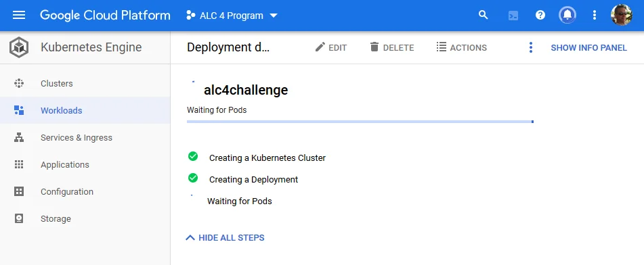Viewport: 644px width, 265px height.
Task: Click the Clusters dots icon
Action: pyautogui.click(x=19, y=83)
